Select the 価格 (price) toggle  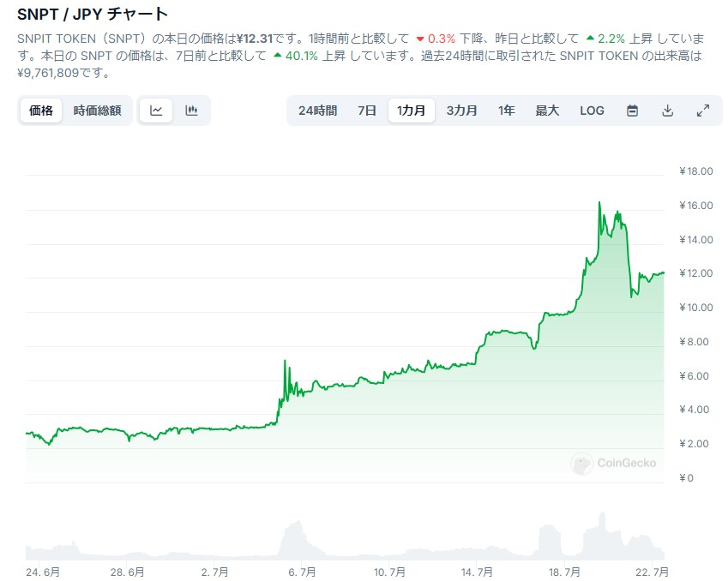pos(41,111)
